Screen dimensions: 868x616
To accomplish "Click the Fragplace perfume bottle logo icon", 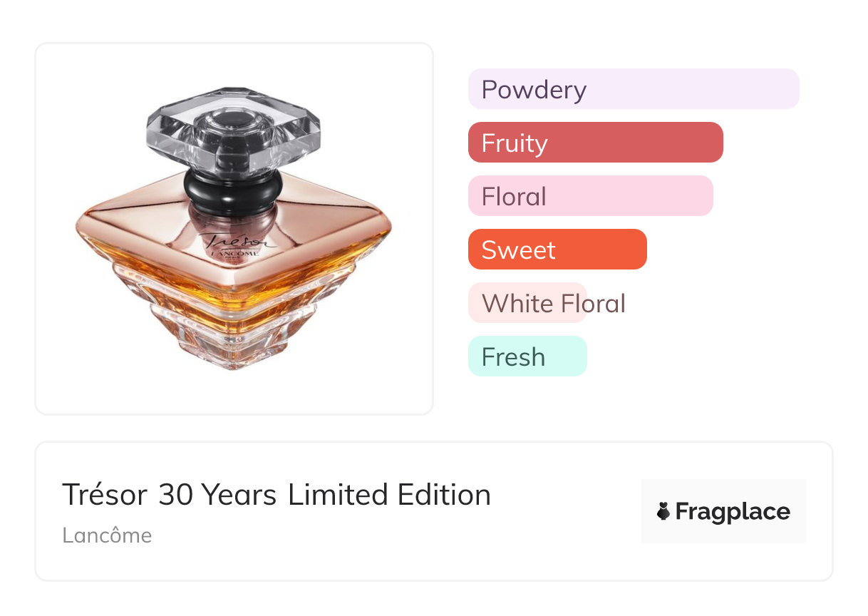I will point(663,511).
